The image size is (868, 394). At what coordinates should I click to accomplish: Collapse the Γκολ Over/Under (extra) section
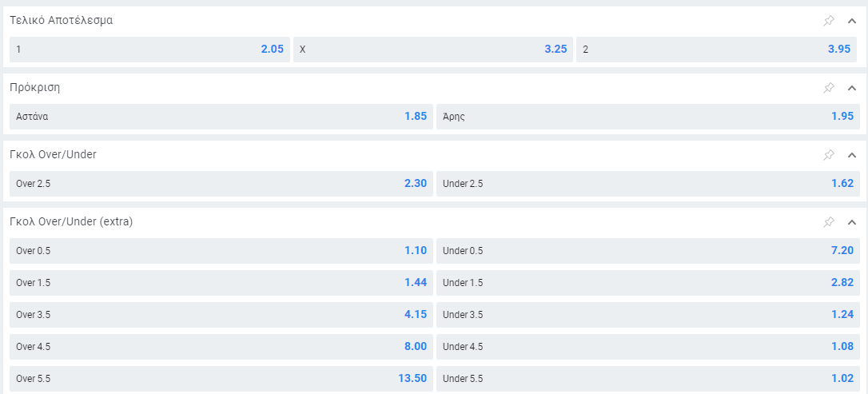pos(851,222)
